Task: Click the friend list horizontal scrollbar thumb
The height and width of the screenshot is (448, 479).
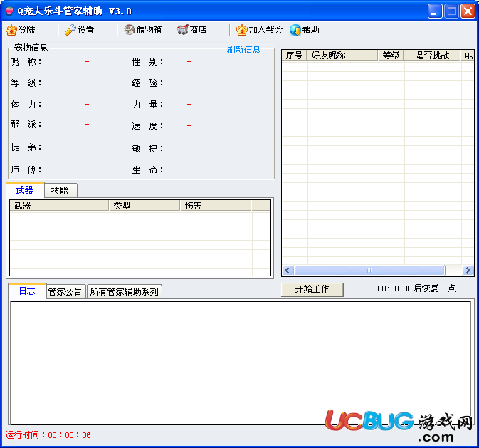Action: tap(369, 271)
